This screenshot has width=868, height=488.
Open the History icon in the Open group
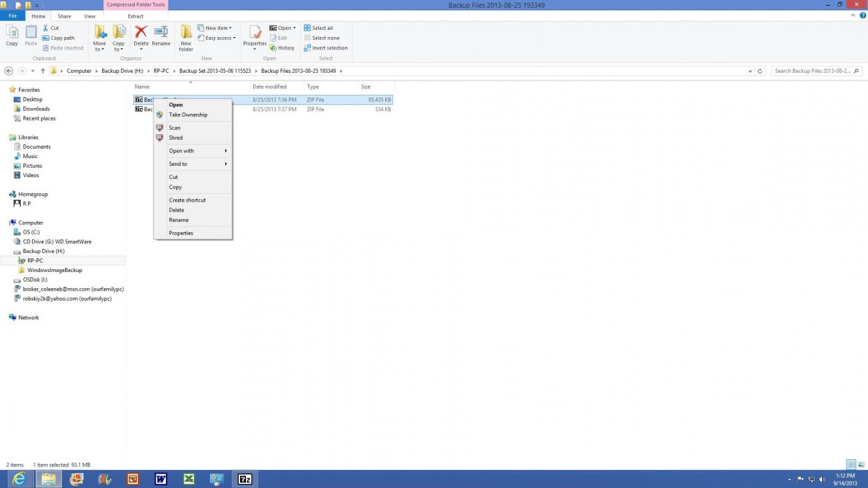click(x=284, y=47)
